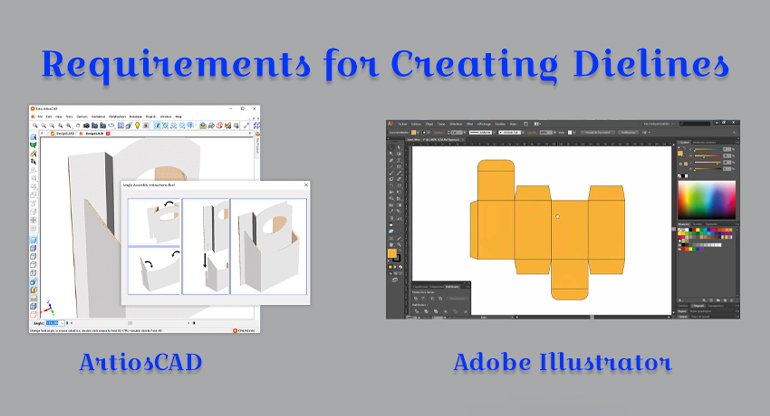Screen dimensions: 770x416
Task: Click the orange fill color in Illustrator control bar
Action: pyautogui.click(x=413, y=133)
